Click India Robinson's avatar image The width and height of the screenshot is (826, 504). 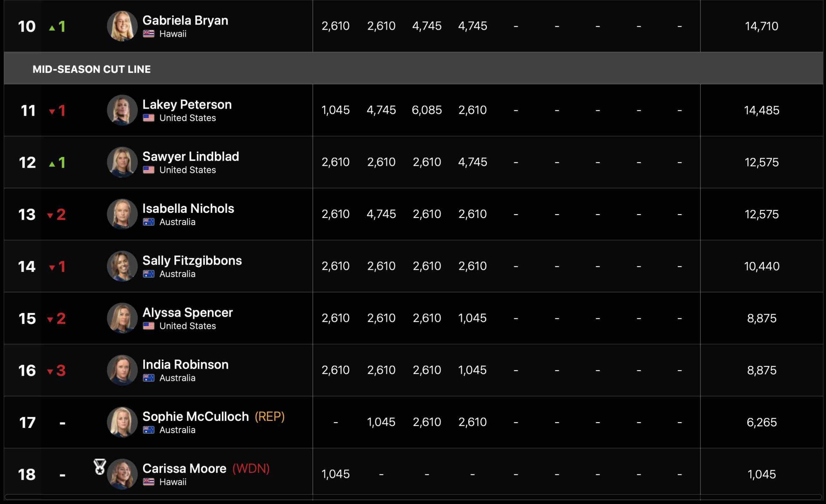tap(122, 370)
